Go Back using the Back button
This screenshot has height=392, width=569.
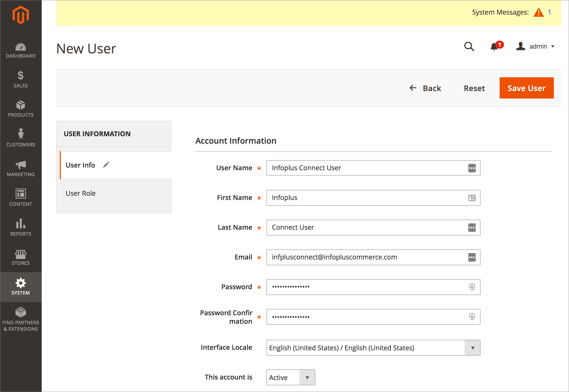[x=425, y=88]
